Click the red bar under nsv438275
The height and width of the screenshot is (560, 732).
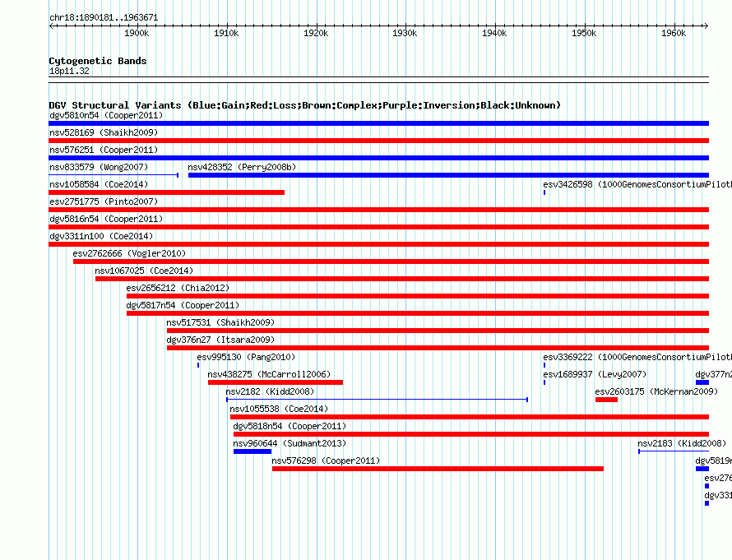coord(276,382)
